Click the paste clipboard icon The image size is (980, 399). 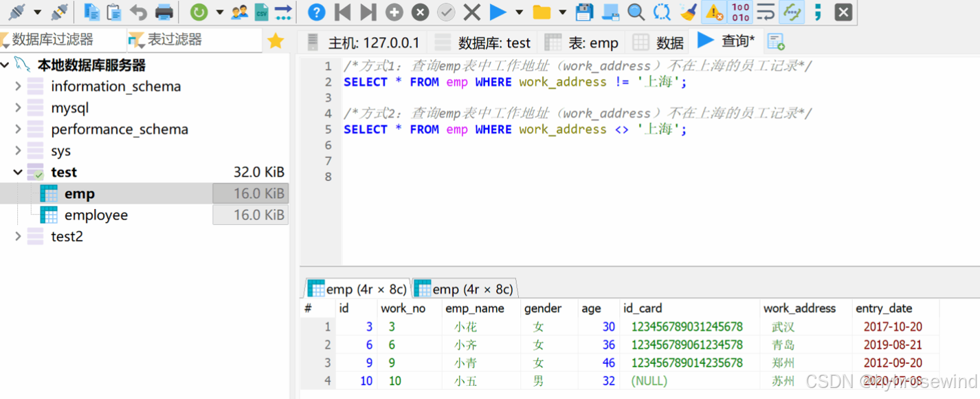pyautogui.click(x=114, y=12)
